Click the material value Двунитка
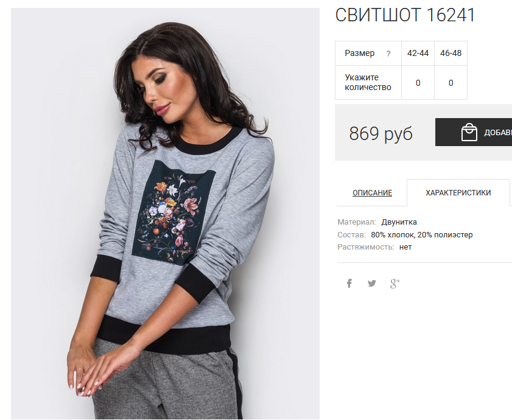The image size is (512, 420). 399,222
